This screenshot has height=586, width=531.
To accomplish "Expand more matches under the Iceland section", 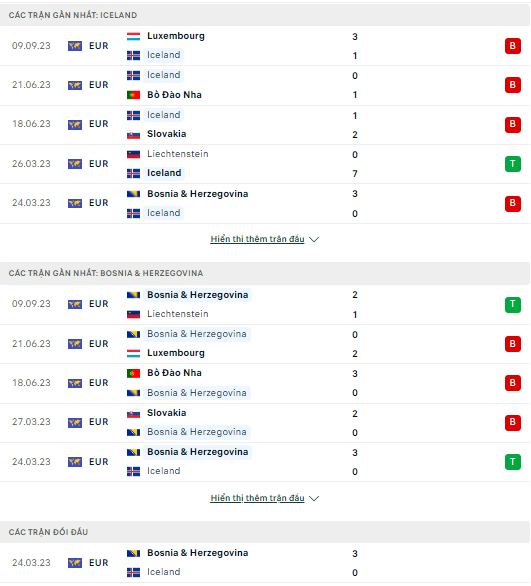I will pos(257,239).
